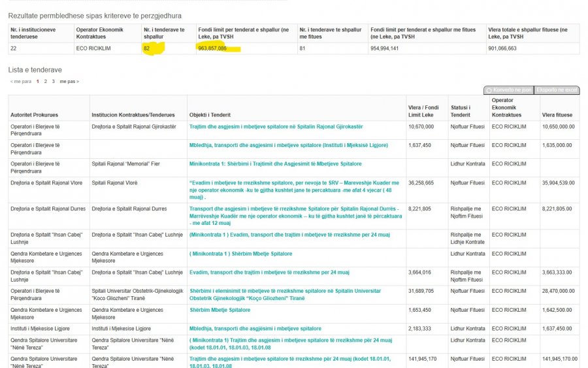
Task: Click the Konverto ne json button
Action: point(509,90)
